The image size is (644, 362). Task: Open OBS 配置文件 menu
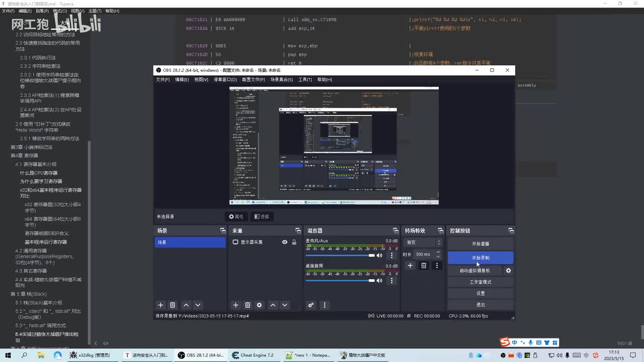(x=253, y=79)
